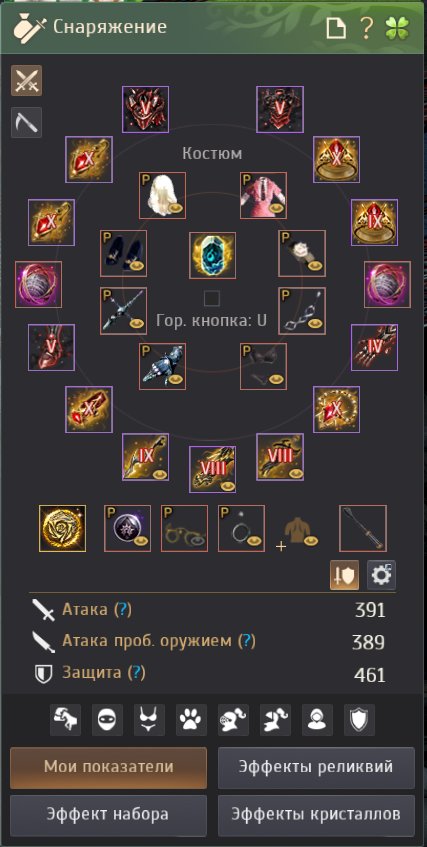
Task: Show Эффект набора details
Action: (109, 815)
